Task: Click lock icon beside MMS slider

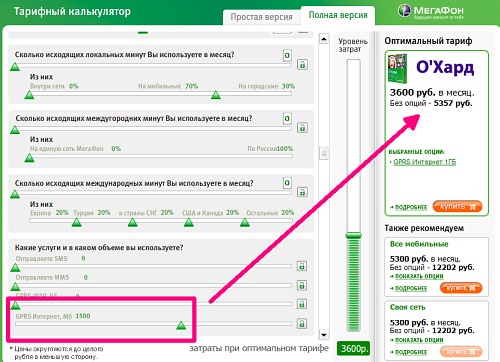Action: 302,285
